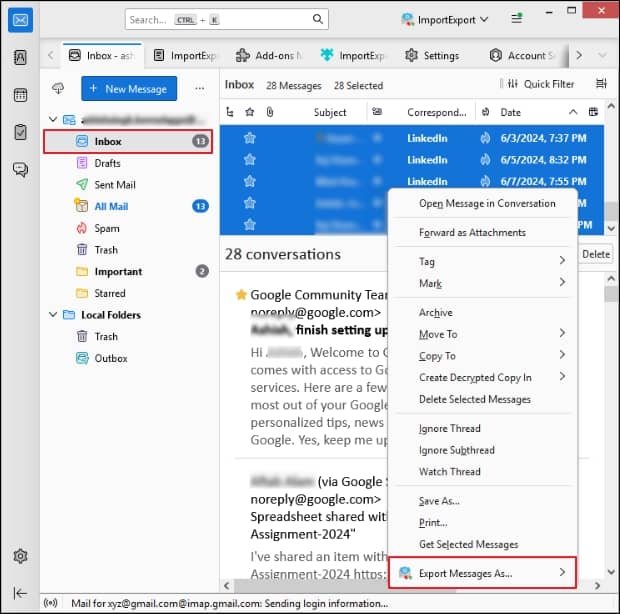Open the Tasks sidebar icon
Viewport: 620px width, 614px height.
click(x=20, y=132)
